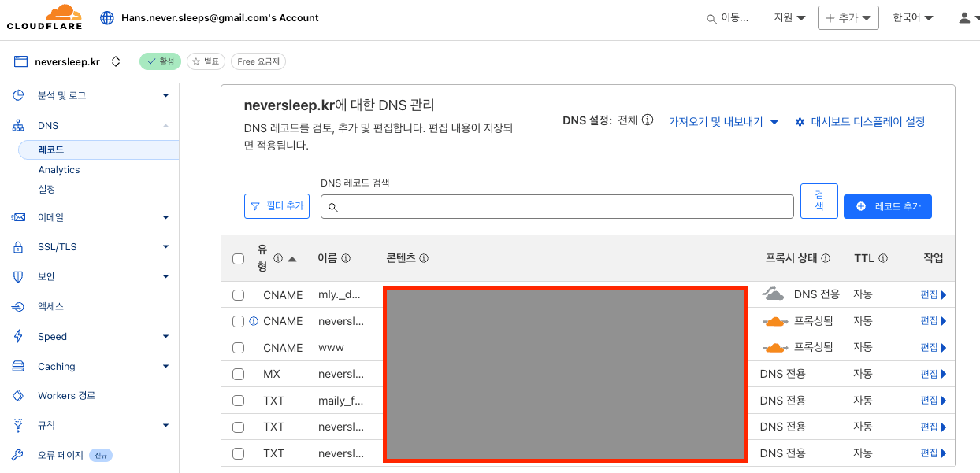
Task: Collapse the DNS sidebar section
Action: point(165,126)
